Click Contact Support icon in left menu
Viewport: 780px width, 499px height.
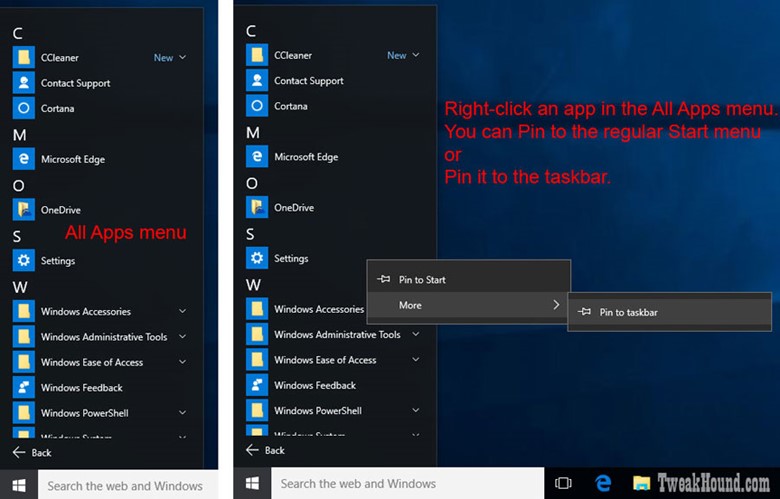pos(24,83)
